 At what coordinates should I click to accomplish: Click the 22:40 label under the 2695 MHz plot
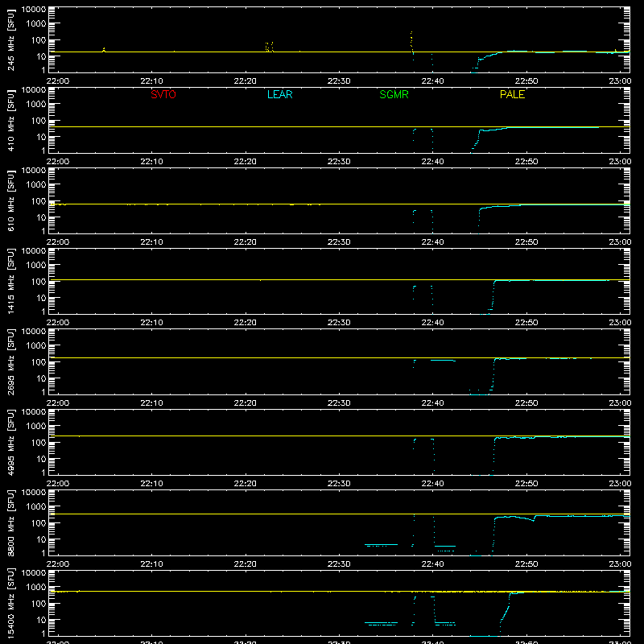tap(432, 403)
